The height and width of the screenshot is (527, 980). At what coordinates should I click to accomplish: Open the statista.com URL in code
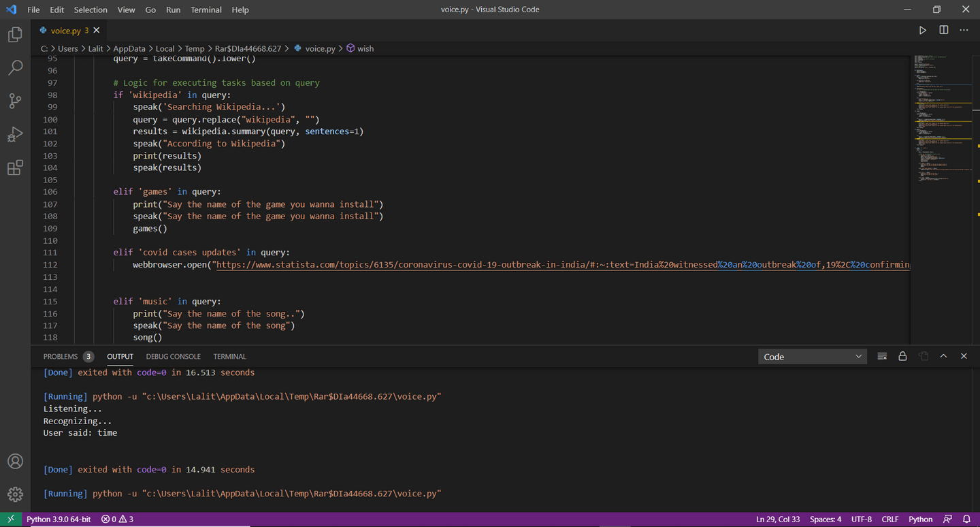pos(563,265)
